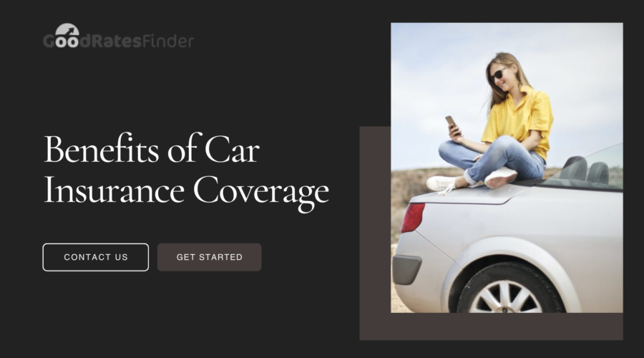Select the Finder text in the logo
The height and width of the screenshot is (358, 644).
(168, 41)
